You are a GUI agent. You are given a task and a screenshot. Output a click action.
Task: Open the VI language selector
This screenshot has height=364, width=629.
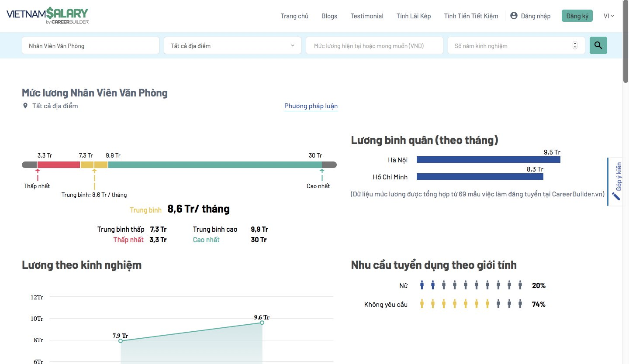point(609,16)
